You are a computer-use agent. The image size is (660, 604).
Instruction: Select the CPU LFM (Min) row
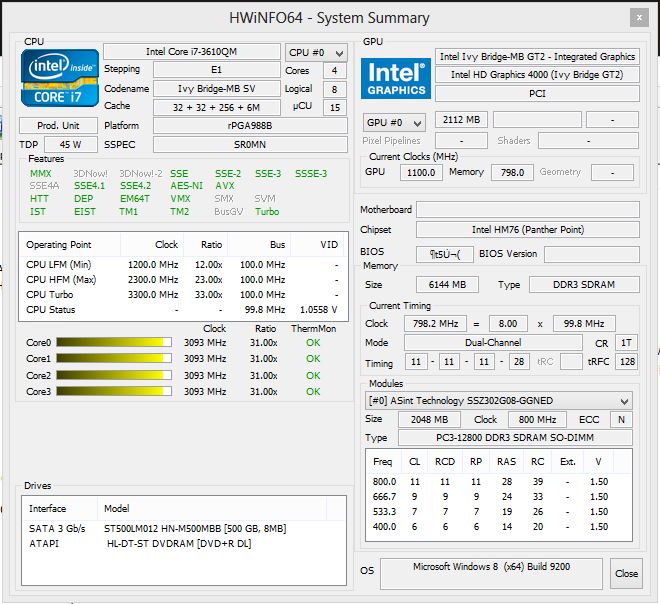click(x=183, y=265)
